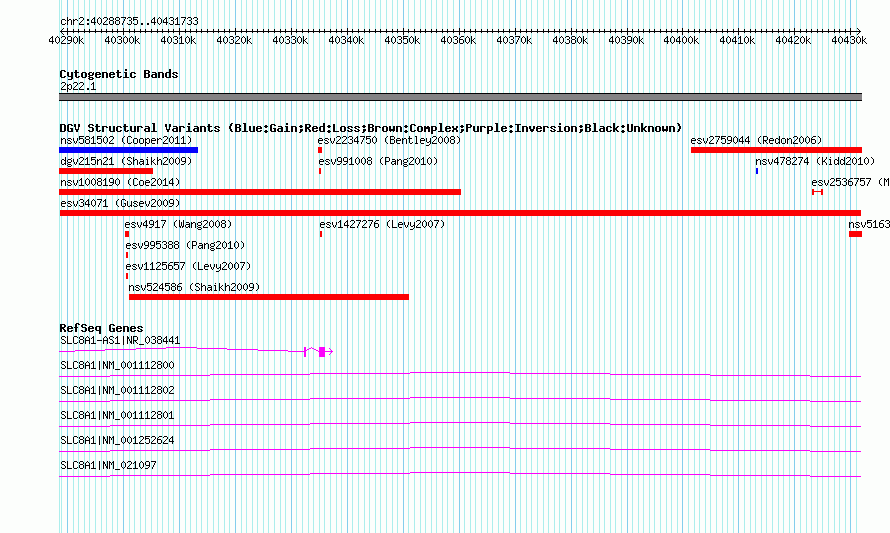This screenshot has width=890, height=533.
Task: Click the 40400k ruler tick label
Action: coord(681,40)
